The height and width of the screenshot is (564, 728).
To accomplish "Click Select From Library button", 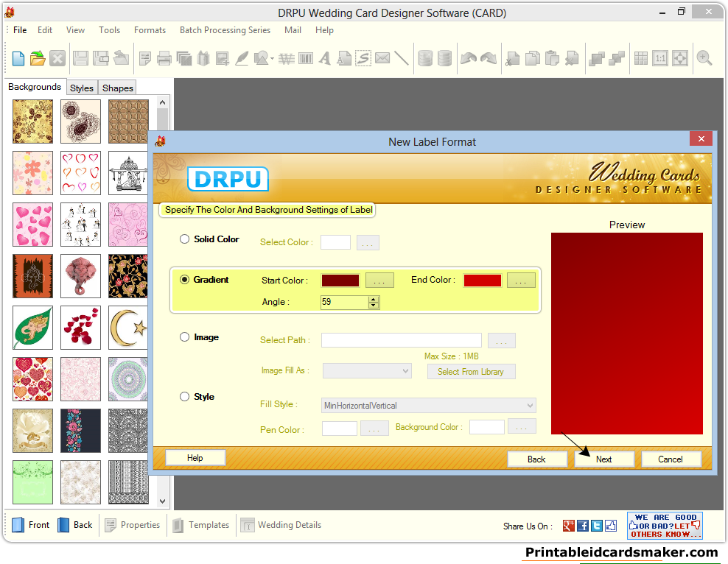I will coord(471,372).
